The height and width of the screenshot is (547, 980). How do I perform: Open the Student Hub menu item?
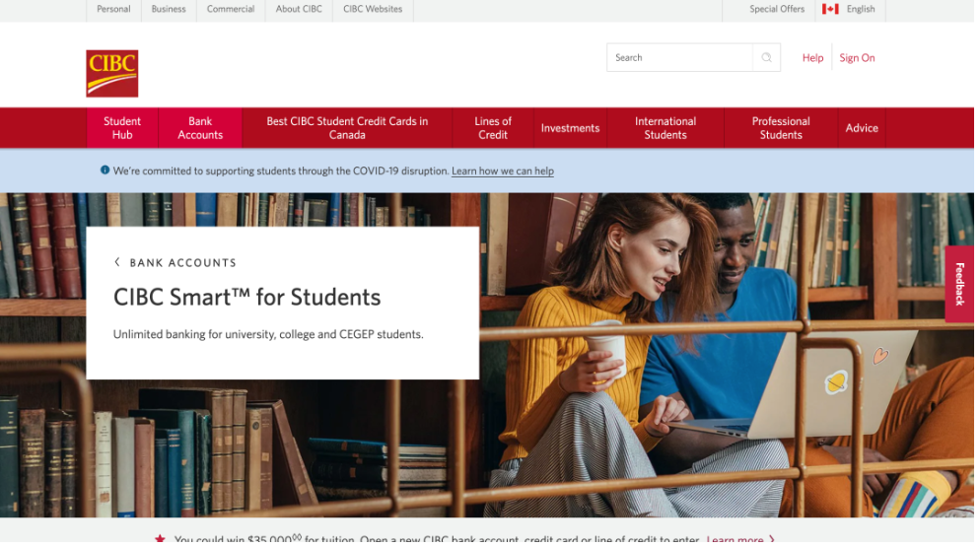tap(122, 129)
